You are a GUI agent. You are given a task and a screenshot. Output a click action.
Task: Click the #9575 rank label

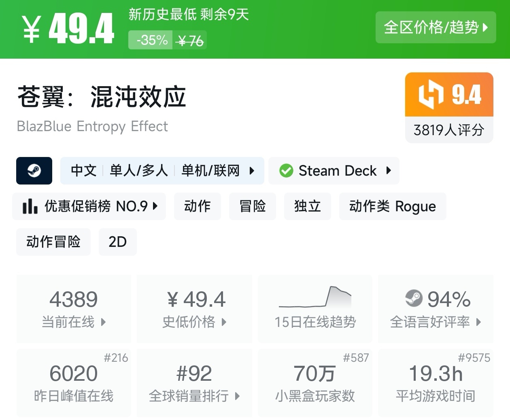(474, 358)
